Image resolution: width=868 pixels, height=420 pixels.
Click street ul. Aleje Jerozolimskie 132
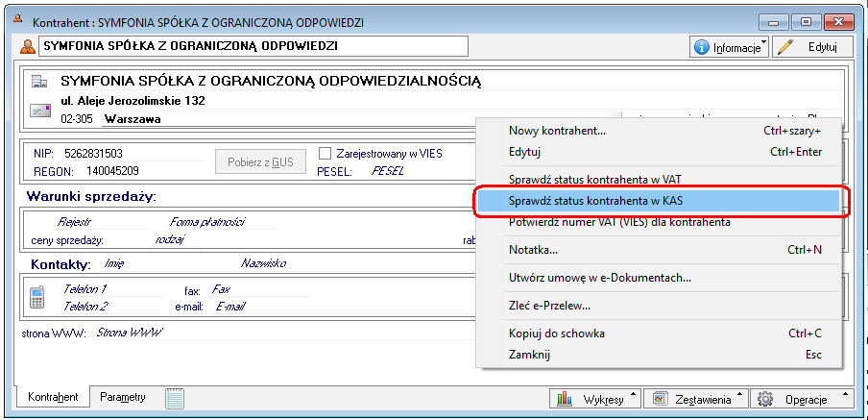133,102
